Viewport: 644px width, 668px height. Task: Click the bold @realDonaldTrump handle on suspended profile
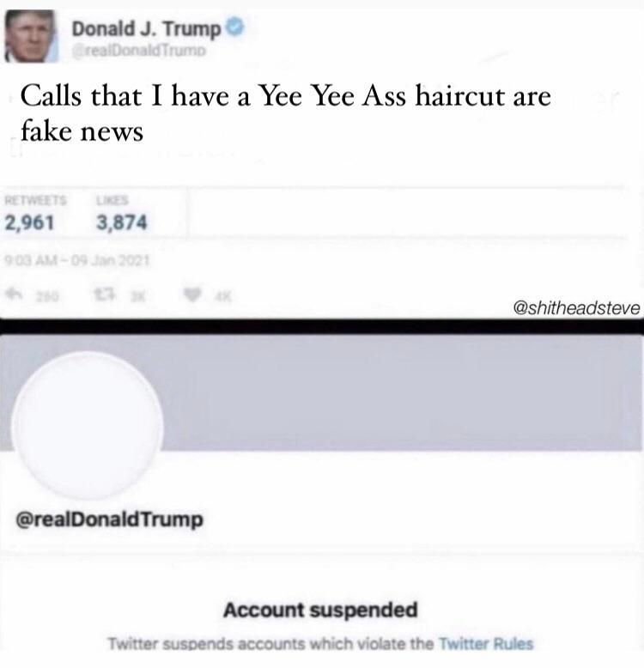pyautogui.click(x=109, y=519)
